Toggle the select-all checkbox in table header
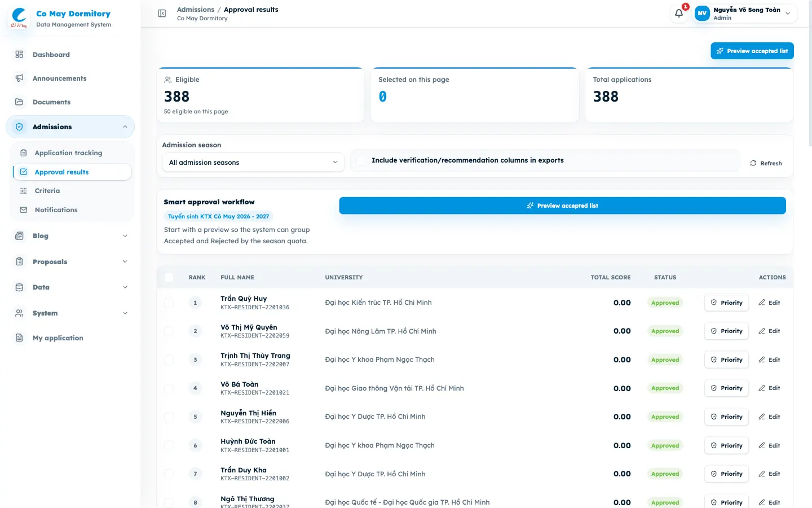 (x=169, y=277)
